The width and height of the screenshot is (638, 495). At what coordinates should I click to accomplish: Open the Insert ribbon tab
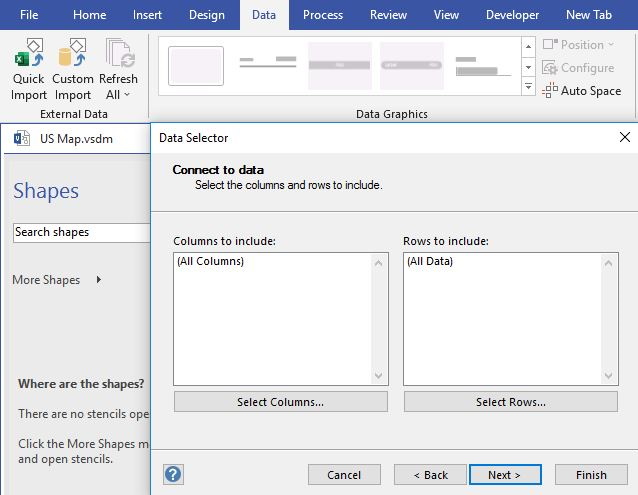click(149, 15)
